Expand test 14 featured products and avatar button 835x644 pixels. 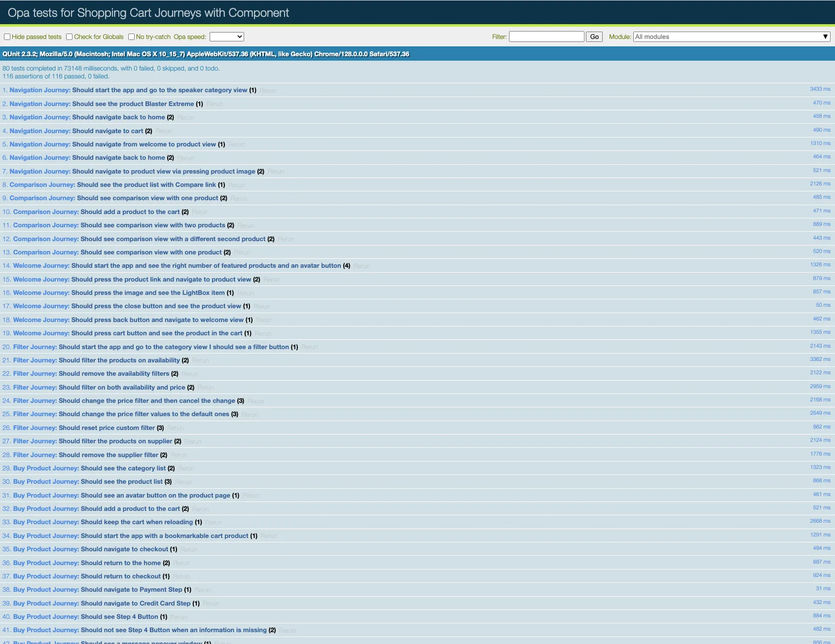pyautogui.click(x=206, y=266)
